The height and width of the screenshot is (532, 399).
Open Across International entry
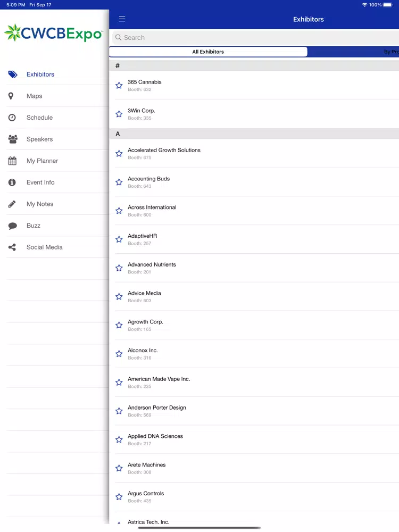(254, 211)
